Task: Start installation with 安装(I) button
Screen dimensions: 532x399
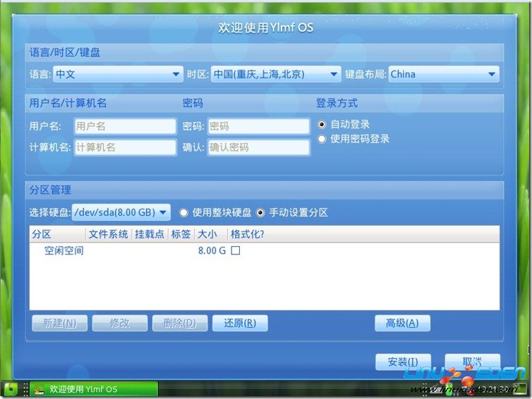Action: 403,362
